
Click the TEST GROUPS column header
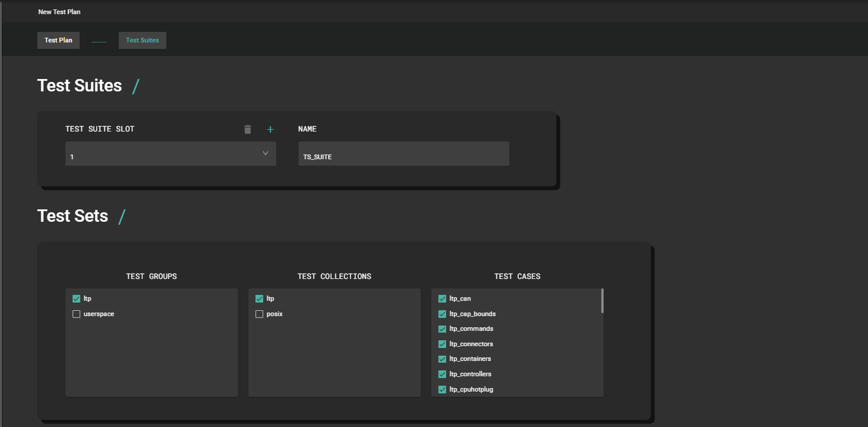[152, 276]
